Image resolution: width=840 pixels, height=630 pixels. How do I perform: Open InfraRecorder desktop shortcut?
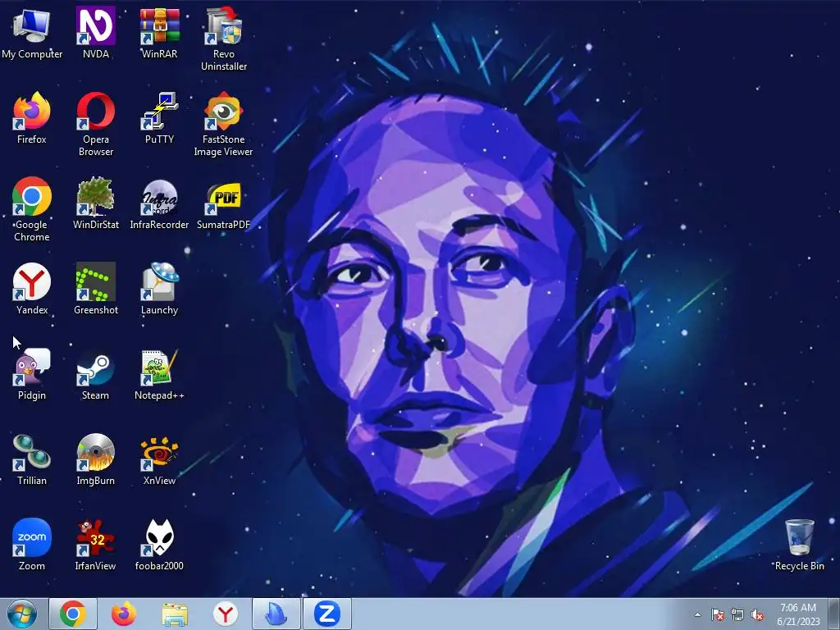point(159,203)
